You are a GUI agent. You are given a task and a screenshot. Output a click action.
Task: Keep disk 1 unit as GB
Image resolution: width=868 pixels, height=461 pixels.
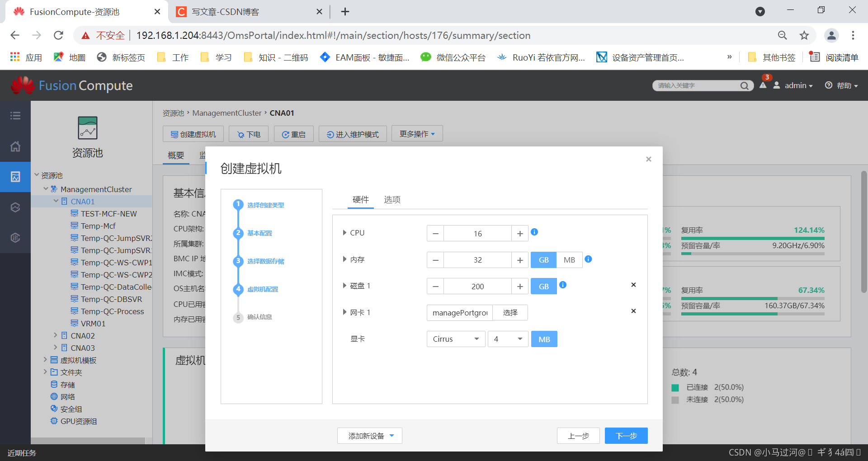point(543,286)
